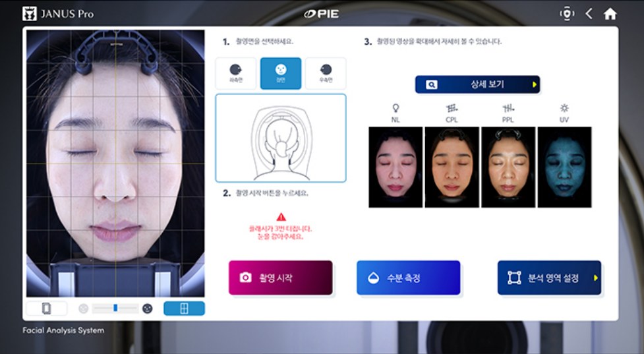Click the PPL filter icon
The width and height of the screenshot is (644, 354).
pyautogui.click(x=508, y=108)
